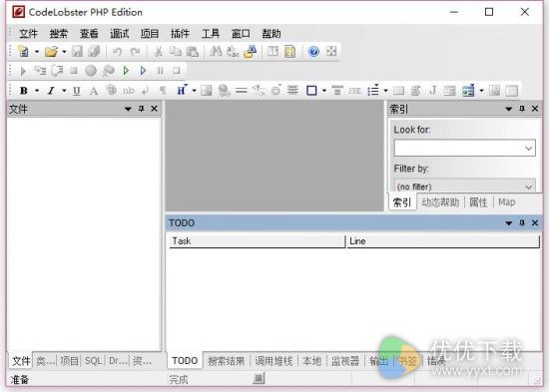549x392 pixels.
Task: Expand the Look for combo box arrow
Action: click(529, 149)
